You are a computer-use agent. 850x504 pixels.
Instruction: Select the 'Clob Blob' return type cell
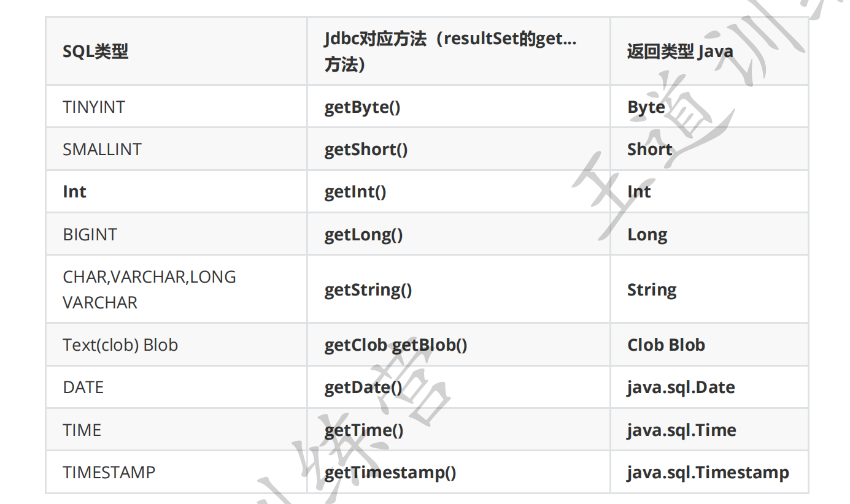click(709, 345)
